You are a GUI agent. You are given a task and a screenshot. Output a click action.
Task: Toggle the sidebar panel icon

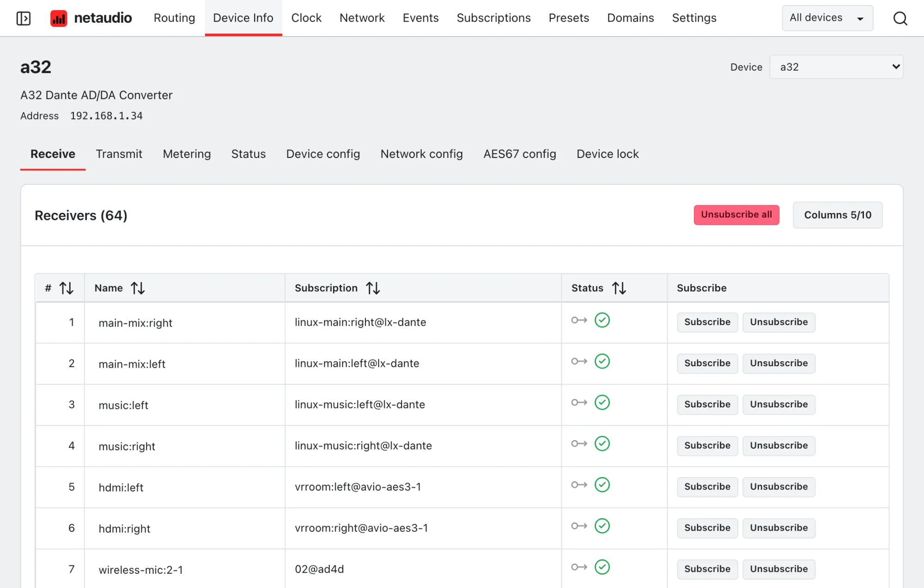point(24,18)
